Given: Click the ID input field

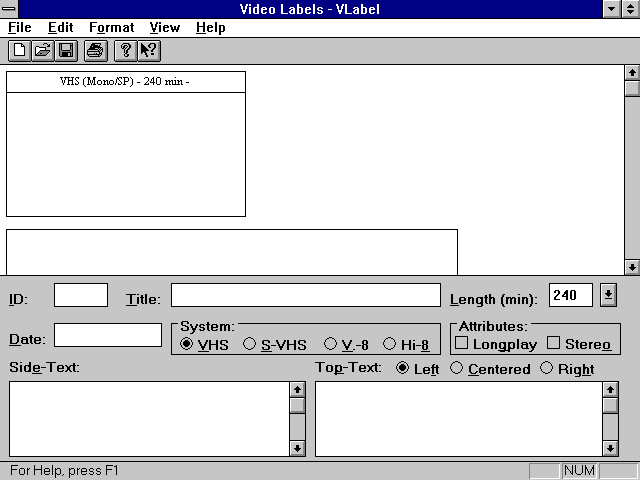Looking at the screenshot, I should [81, 295].
